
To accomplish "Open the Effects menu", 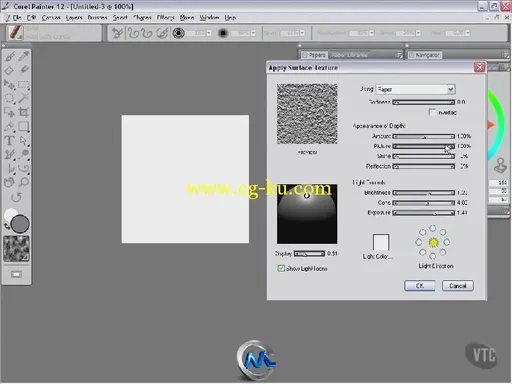I will pyautogui.click(x=165, y=17).
